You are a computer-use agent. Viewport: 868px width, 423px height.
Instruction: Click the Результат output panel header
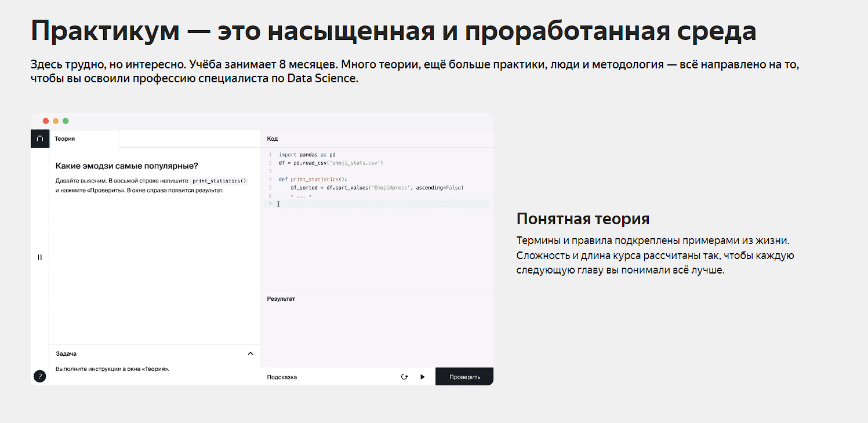pos(281,299)
